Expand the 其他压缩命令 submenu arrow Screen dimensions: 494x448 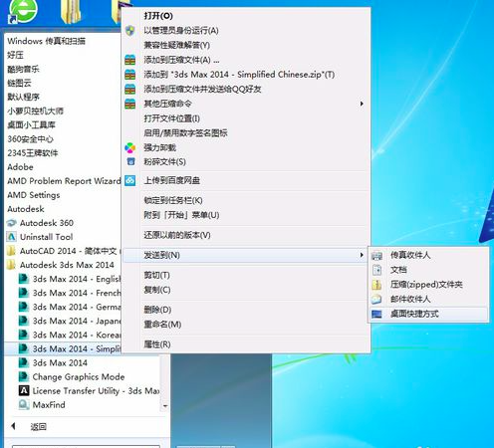point(362,104)
